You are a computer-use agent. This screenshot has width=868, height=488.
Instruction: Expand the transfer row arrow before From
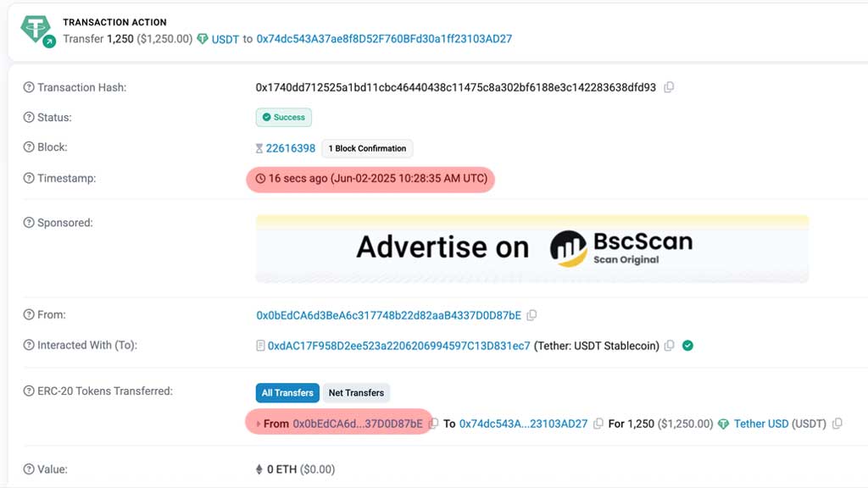[258, 424]
